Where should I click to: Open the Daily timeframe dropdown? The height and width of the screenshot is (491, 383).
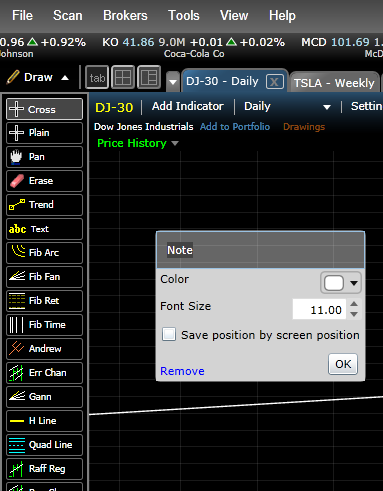coord(287,107)
